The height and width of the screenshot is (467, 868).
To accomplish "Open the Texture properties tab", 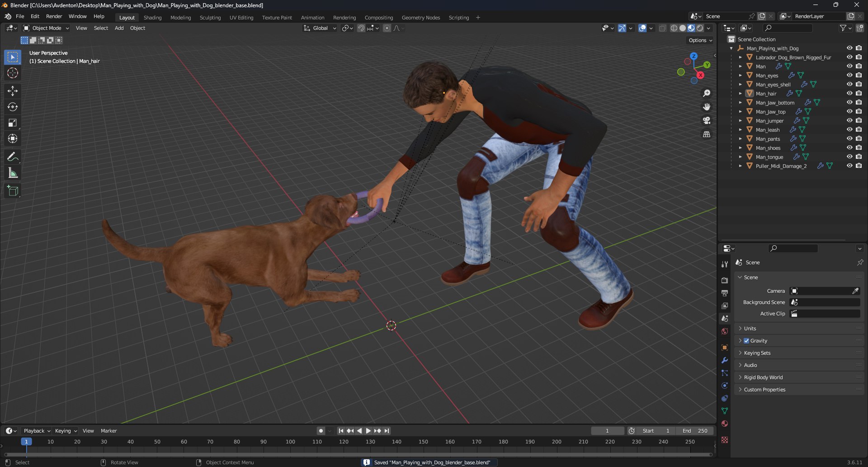I will (x=725, y=440).
